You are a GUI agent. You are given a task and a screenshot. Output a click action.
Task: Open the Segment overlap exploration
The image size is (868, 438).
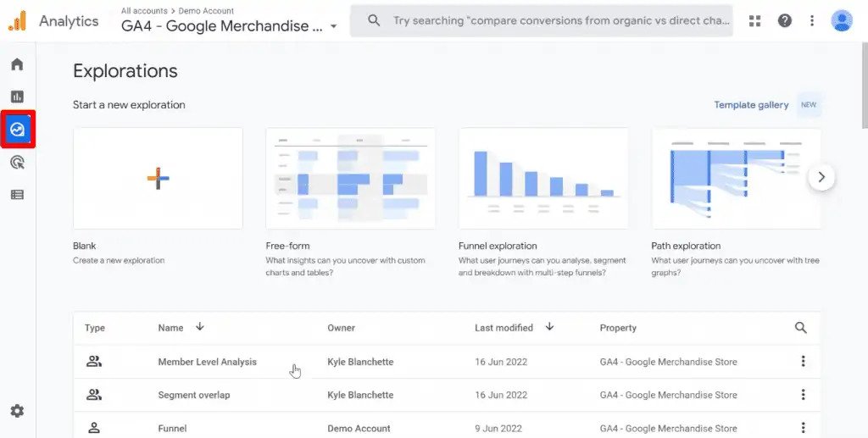tap(194, 395)
